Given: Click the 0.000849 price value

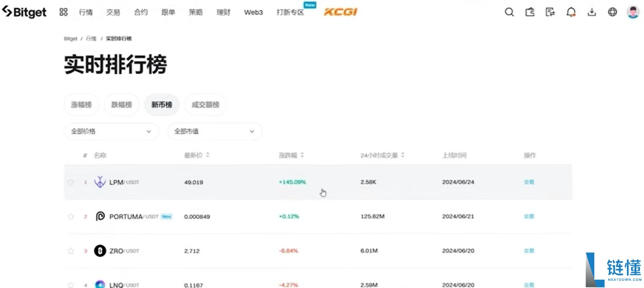Looking at the screenshot, I should (x=197, y=216).
